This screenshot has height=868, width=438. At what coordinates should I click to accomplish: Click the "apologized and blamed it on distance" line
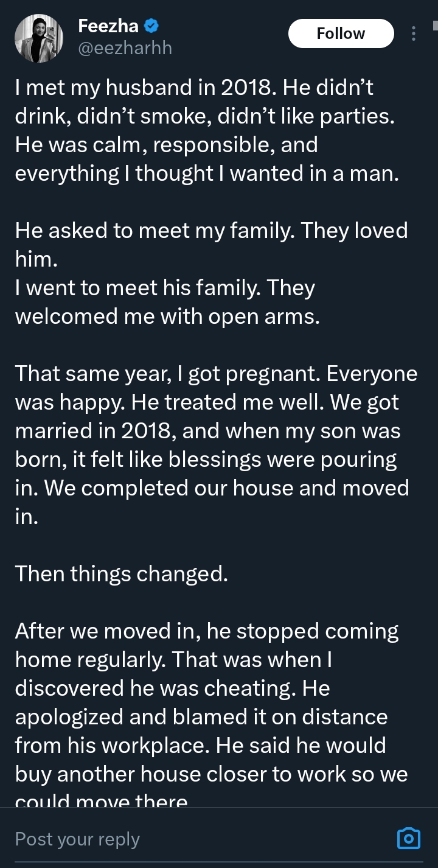click(x=201, y=716)
